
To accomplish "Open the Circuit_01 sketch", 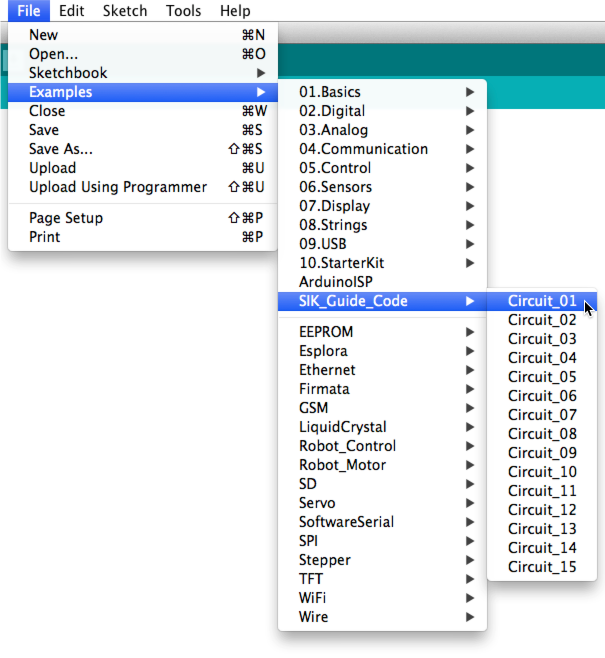I will coord(542,301).
